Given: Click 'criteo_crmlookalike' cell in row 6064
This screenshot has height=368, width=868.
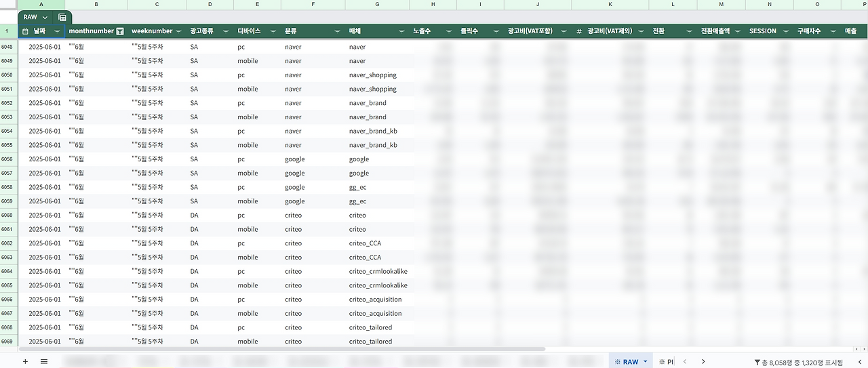Looking at the screenshot, I should click(x=377, y=272).
